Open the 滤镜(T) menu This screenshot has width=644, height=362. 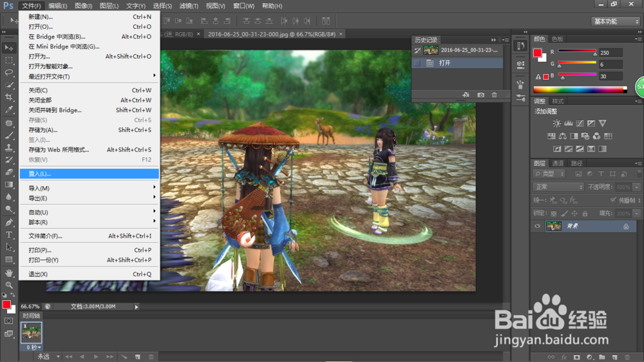point(189,6)
